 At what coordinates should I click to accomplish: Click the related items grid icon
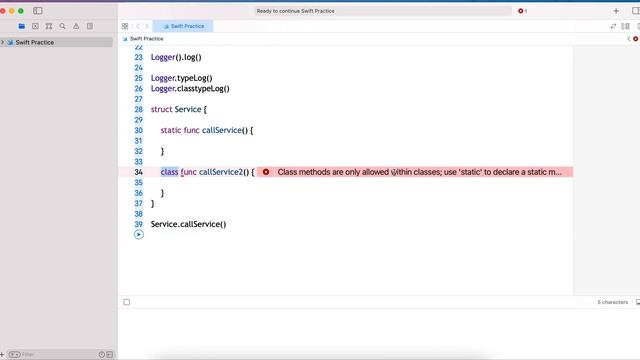tap(125, 26)
